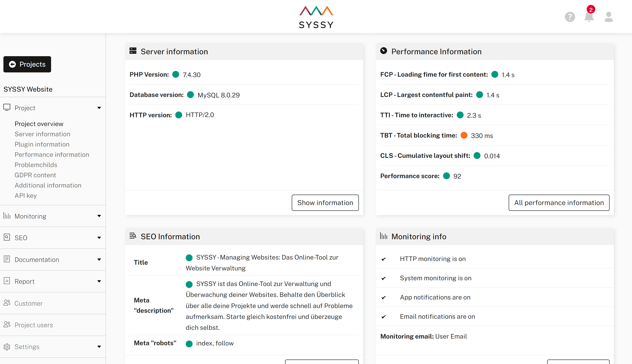Select the SEO sidebar section label
Image resolution: width=632 pixels, height=364 pixels.
21,238
